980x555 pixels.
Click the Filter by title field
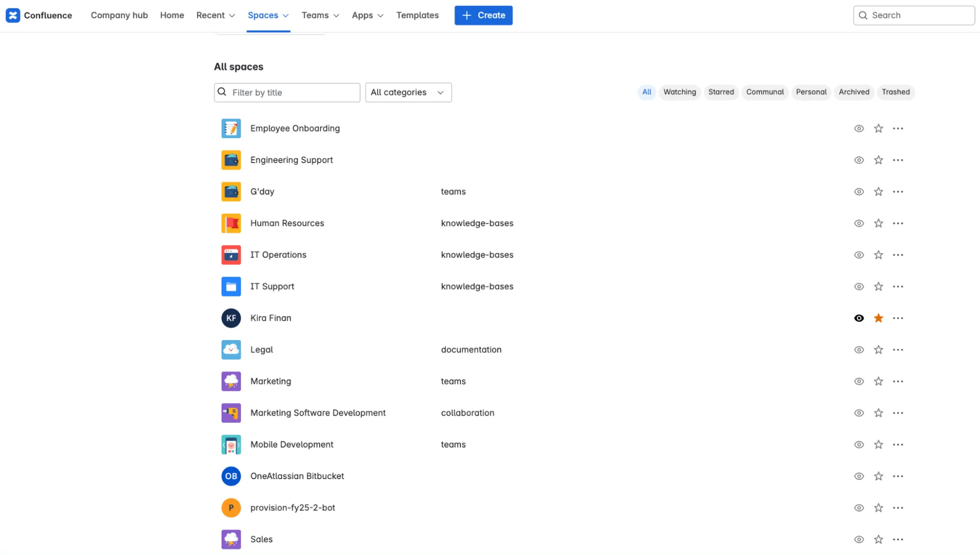click(293, 93)
